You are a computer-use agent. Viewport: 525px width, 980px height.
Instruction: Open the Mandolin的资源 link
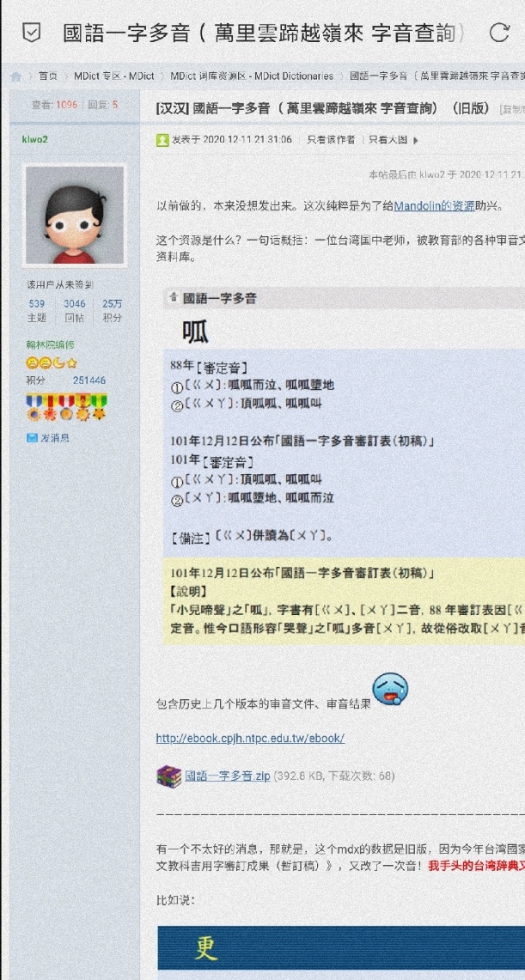point(434,205)
